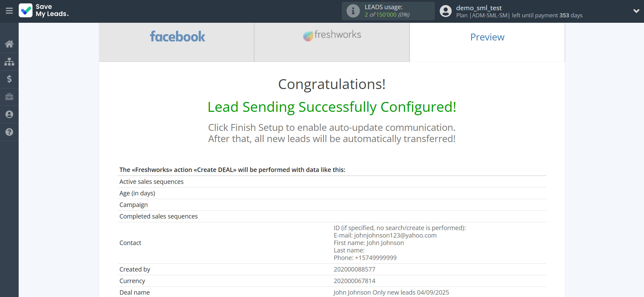This screenshot has height=297, width=644.
Task: Go to Home from sidebar
Action: pyautogui.click(x=9, y=44)
